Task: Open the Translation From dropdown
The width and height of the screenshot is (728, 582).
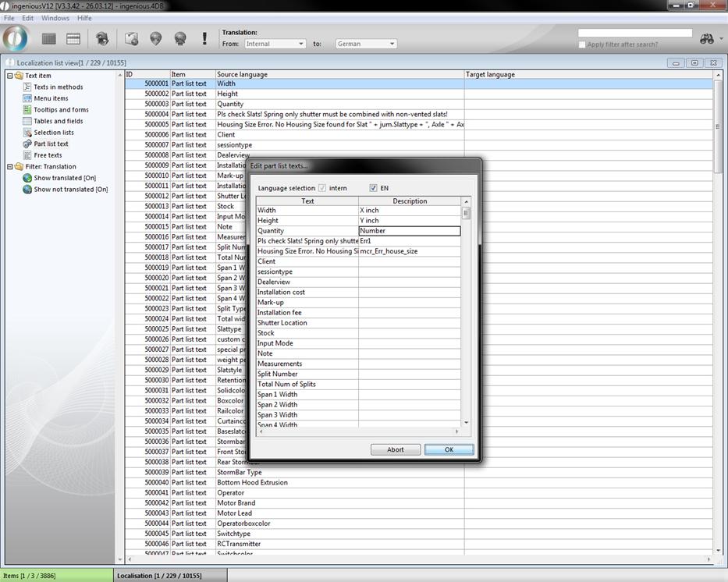Action: point(274,44)
